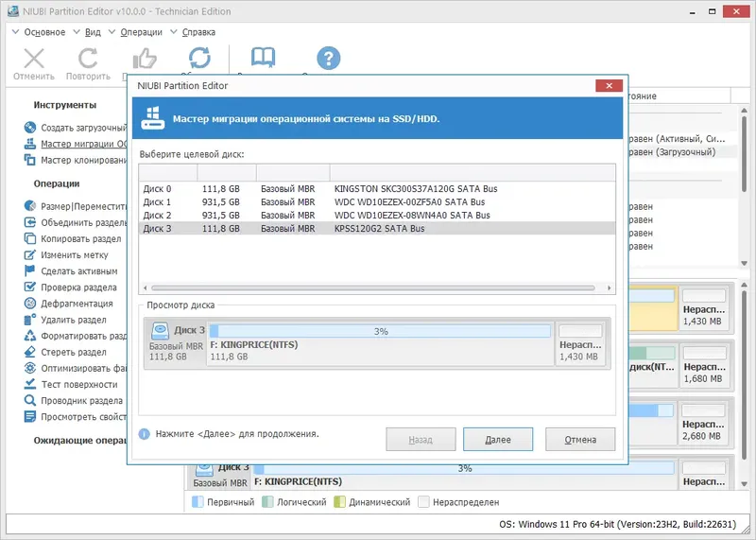Viewport: 756px width, 540px height.
Task: Click Стереть раздел eraser icon
Action: tap(30, 352)
